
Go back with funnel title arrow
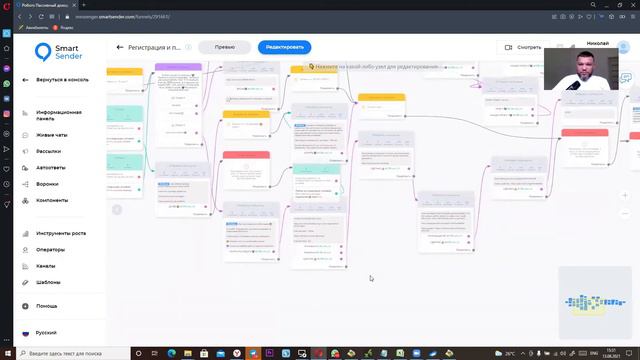(x=120, y=47)
